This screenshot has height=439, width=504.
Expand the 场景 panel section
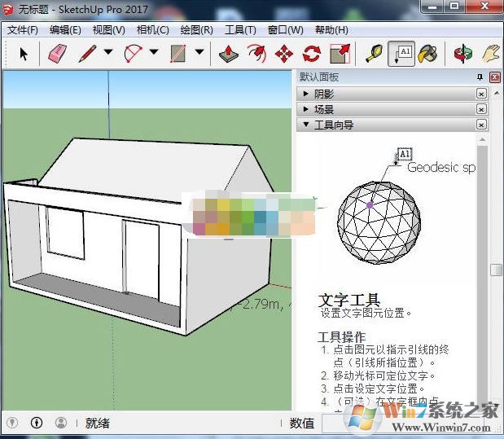[x=392, y=109]
